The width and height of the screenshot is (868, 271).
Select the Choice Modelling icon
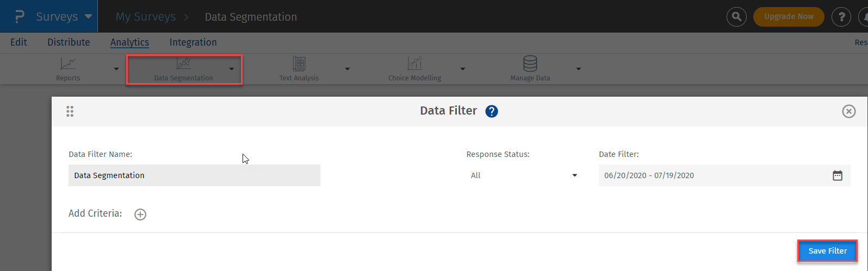coord(415,64)
